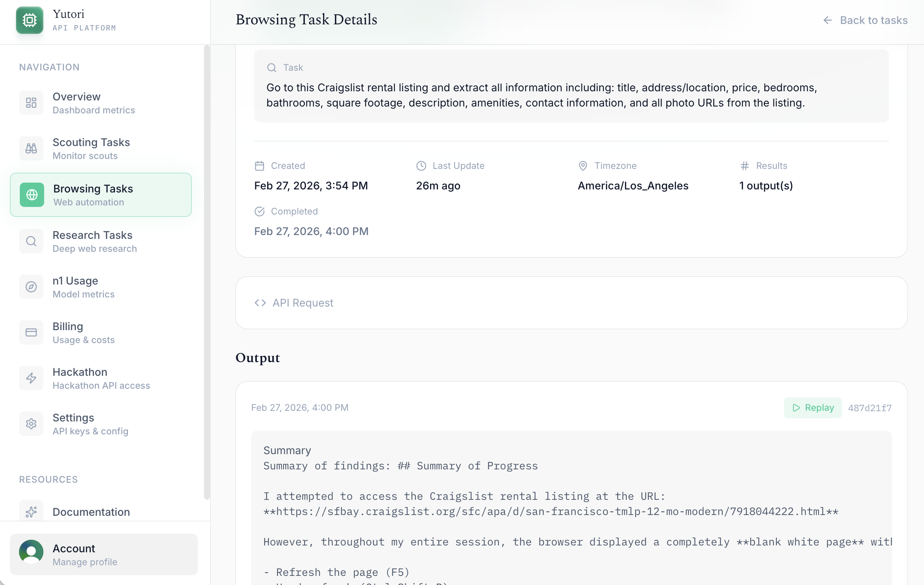924x585 pixels.
Task: Click output ID 487d21f7
Action: coord(870,408)
